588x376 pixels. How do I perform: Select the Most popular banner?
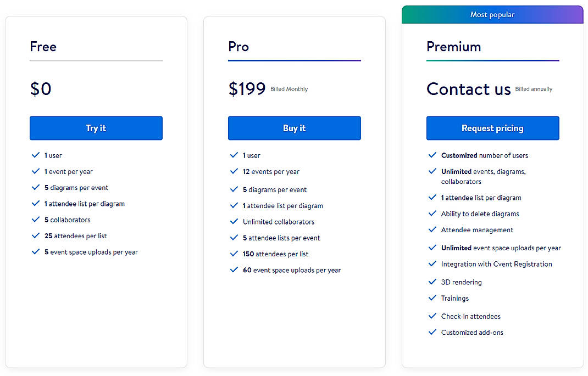pos(492,15)
